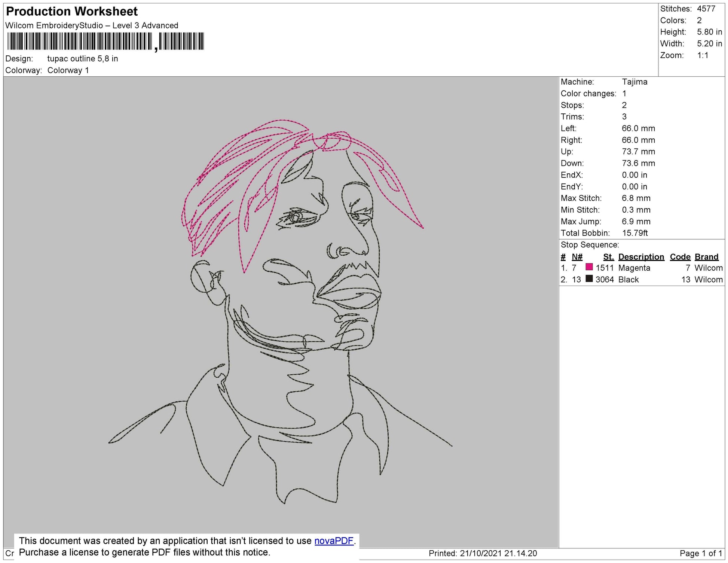Select the Magenta color swatch in Stop Sequence

coord(589,268)
